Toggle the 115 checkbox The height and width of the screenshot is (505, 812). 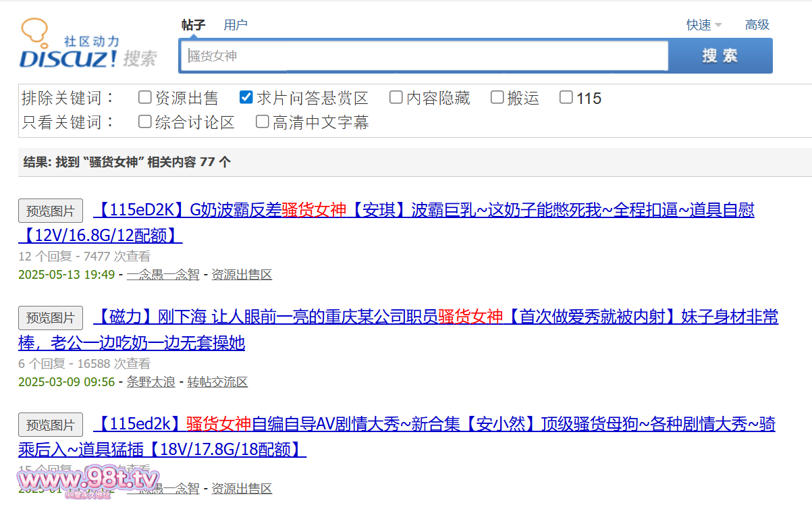click(566, 98)
